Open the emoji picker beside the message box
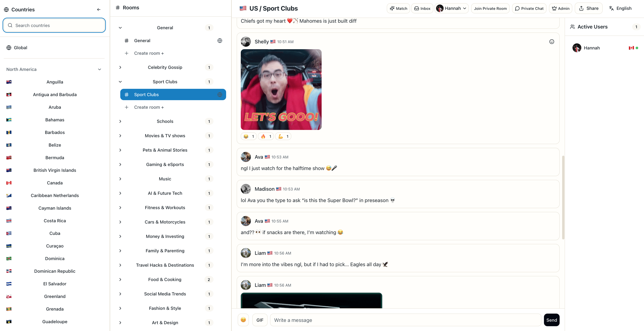Screen dimensions: 644x331 (x=243, y=320)
